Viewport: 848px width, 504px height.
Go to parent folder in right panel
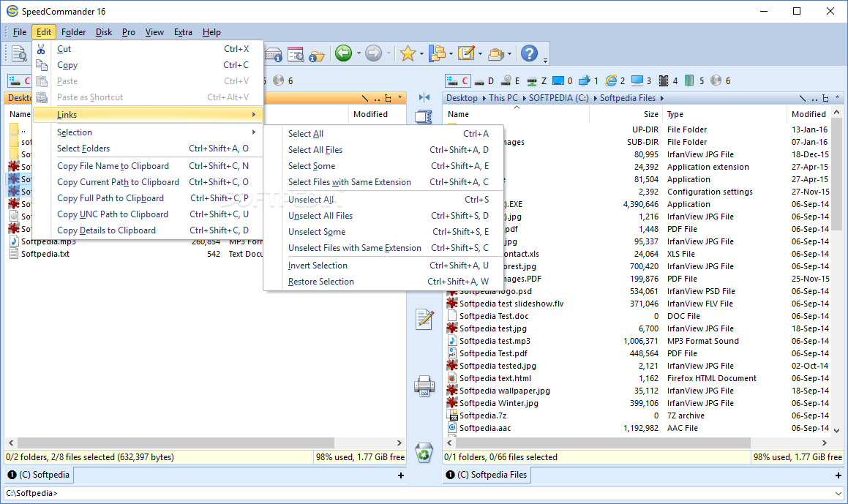(x=814, y=99)
